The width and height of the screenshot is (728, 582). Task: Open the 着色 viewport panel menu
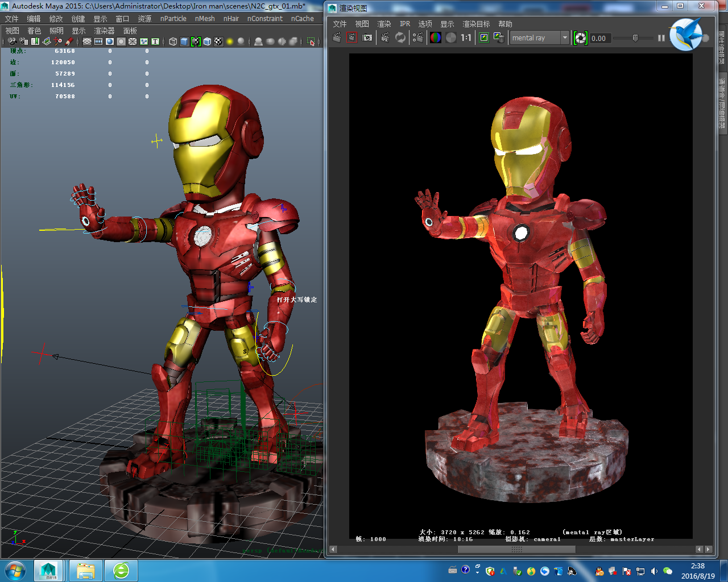(34, 31)
